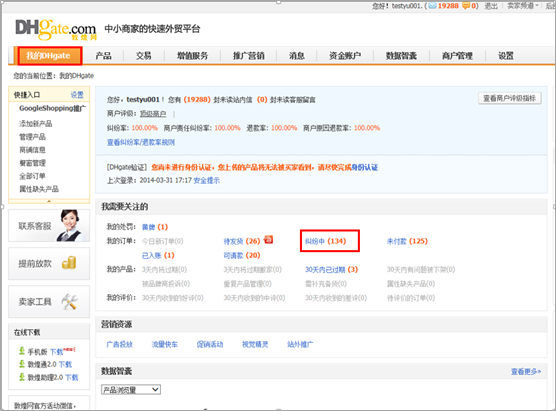The width and height of the screenshot is (556, 411).
Task: Click the hammer and wrench tools icon
Action: click(69, 301)
